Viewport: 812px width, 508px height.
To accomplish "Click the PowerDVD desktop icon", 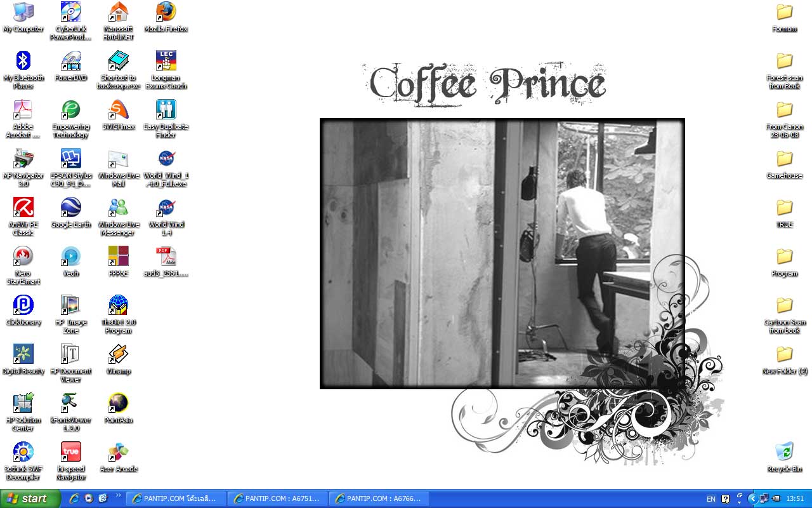I will 71,66.
